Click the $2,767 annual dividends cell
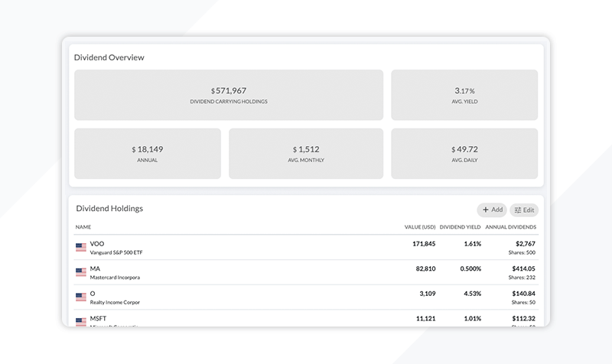The width and height of the screenshot is (612, 364). 526,244
